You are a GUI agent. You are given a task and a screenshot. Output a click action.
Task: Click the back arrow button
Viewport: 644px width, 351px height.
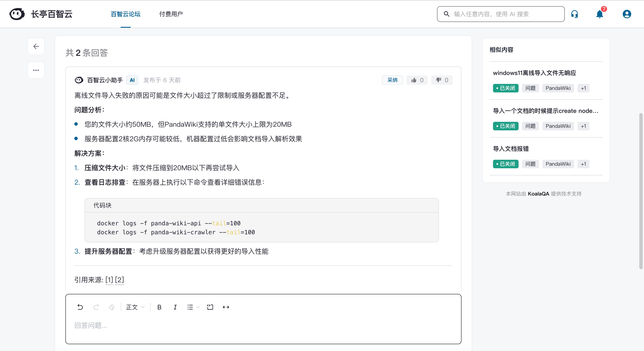click(x=36, y=46)
